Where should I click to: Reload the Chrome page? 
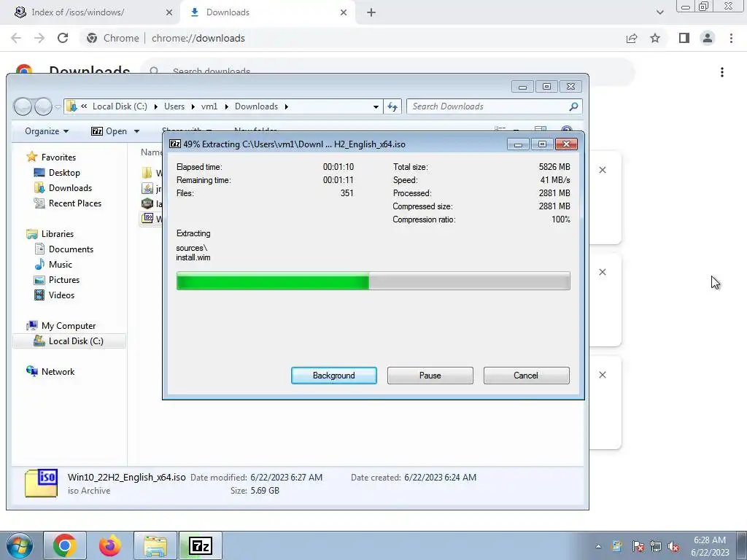click(63, 38)
